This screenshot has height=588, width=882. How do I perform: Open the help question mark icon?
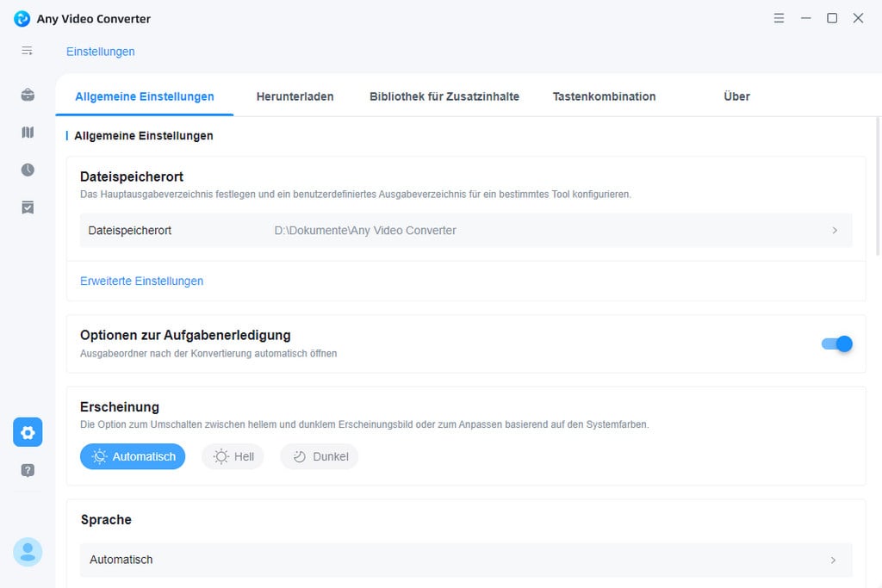28,470
